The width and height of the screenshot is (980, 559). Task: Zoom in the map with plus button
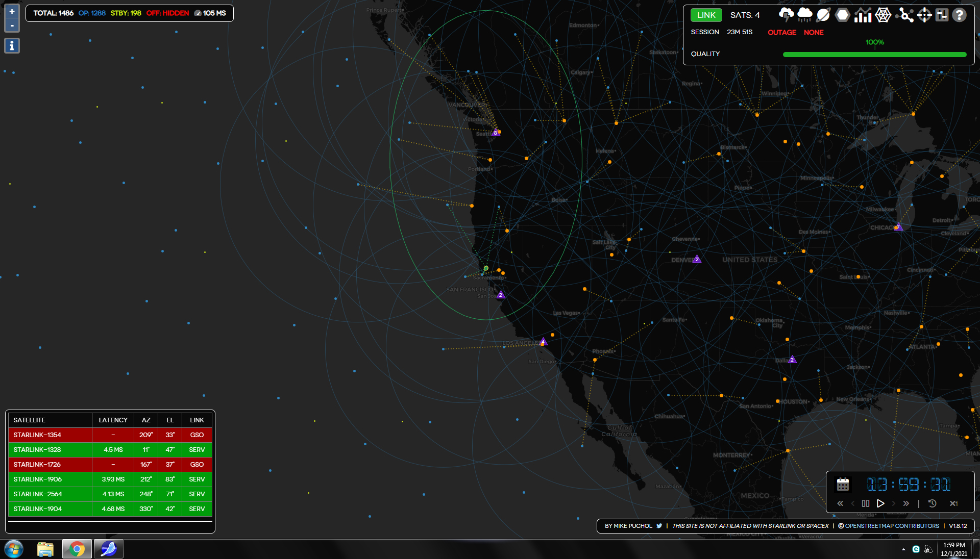12,11
